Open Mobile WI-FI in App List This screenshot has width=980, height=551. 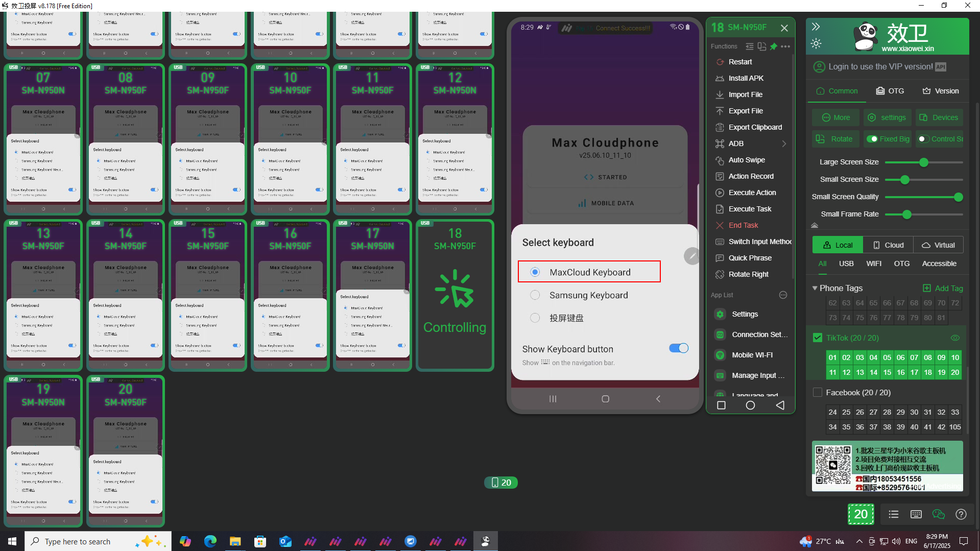pyautogui.click(x=751, y=355)
